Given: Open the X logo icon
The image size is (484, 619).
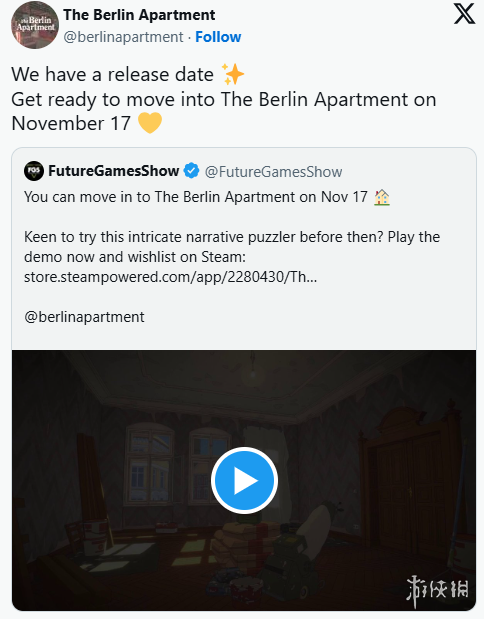Looking at the screenshot, I should pos(464,15).
